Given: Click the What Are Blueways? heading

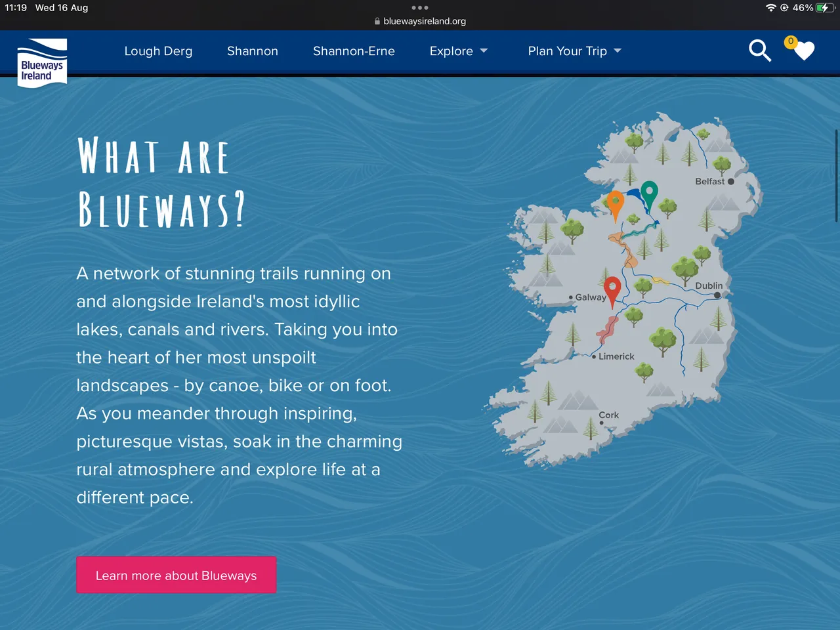Looking at the screenshot, I should (161, 182).
